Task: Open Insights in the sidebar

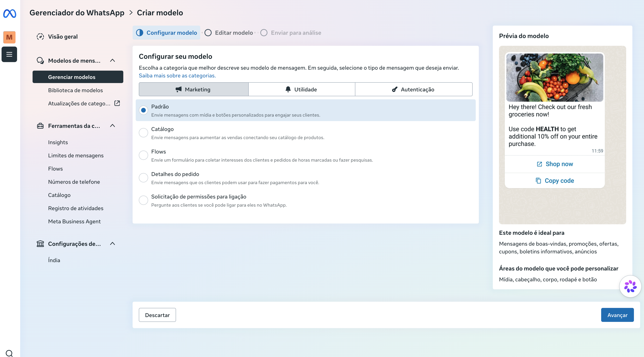Action: [58, 142]
